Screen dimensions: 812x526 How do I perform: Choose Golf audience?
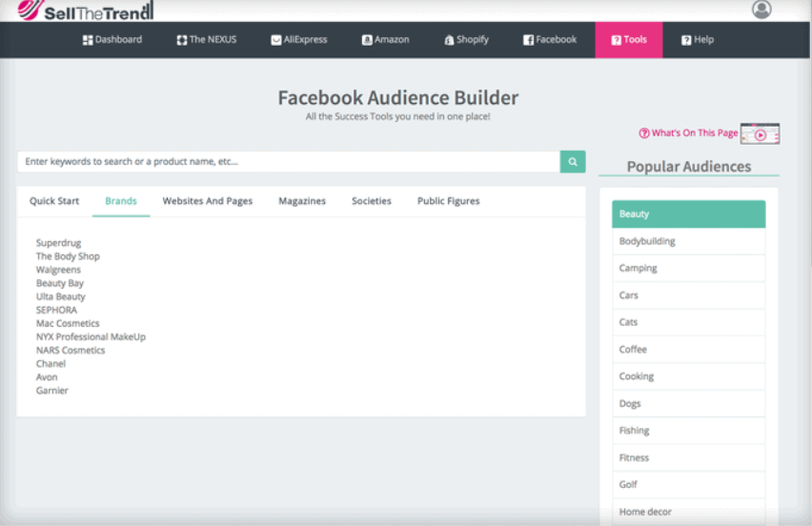point(689,485)
